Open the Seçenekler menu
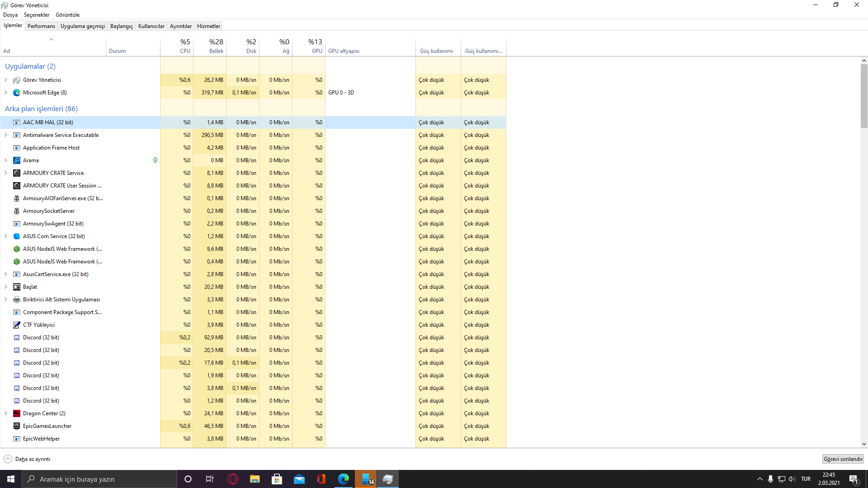Image resolution: width=868 pixels, height=488 pixels. [x=36, y=15]
